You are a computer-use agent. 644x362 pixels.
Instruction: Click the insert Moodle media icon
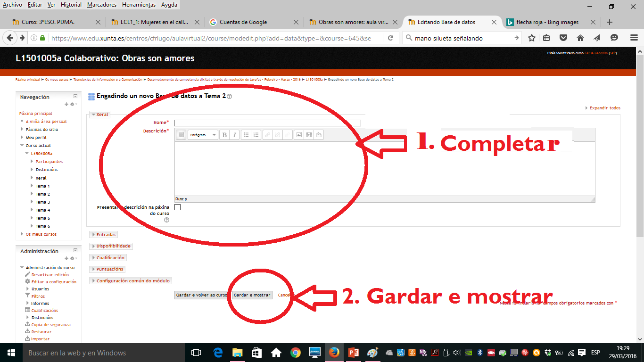(309, 135)
